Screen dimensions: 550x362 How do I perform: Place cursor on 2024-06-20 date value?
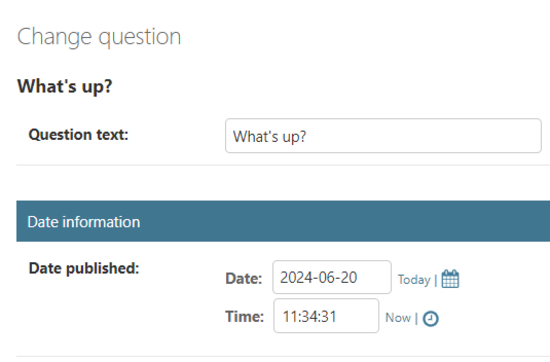318,277
